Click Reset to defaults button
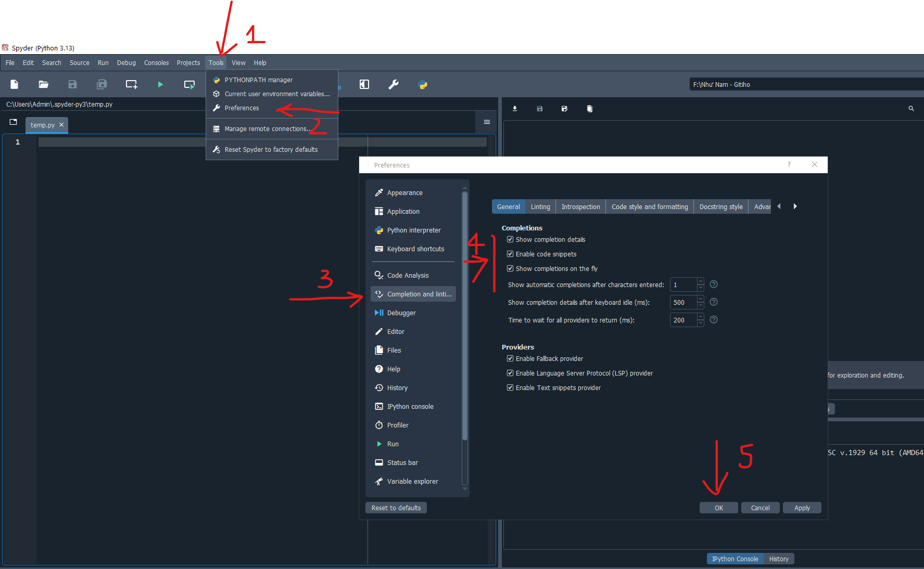The image size is (924, 569). pyautogui.click(x=396, y=508)
